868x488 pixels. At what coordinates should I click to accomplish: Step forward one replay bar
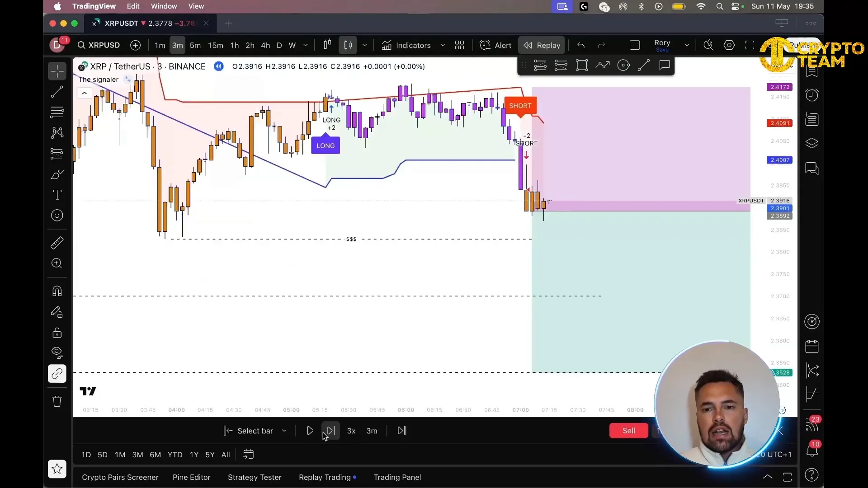click(330, 431)
